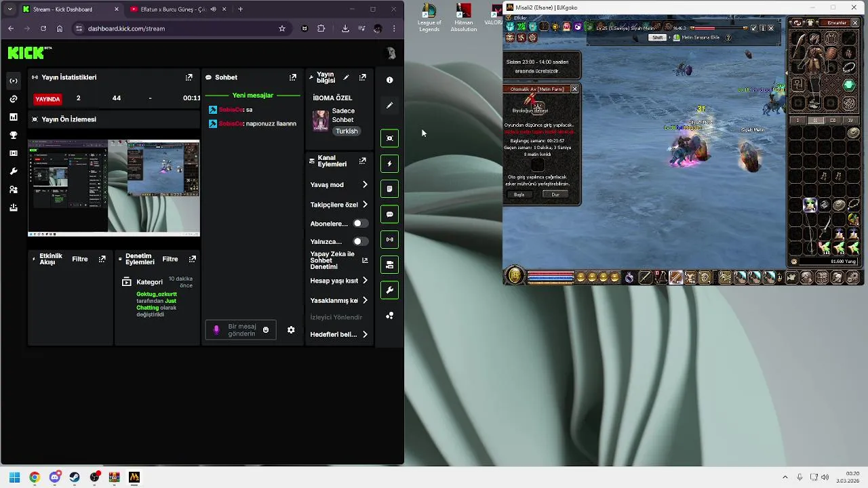Toggle the broadcast stats widget icon
The height and width of the screenshot is (488, 868).
pyautogui.click(x=389, y=239)
